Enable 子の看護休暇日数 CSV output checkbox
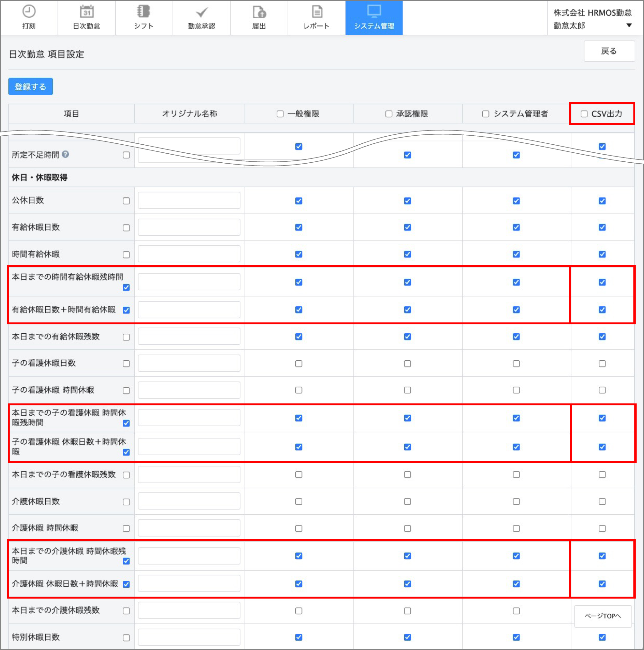The height and width of the screenshot is (650, 644). (602, 364)
